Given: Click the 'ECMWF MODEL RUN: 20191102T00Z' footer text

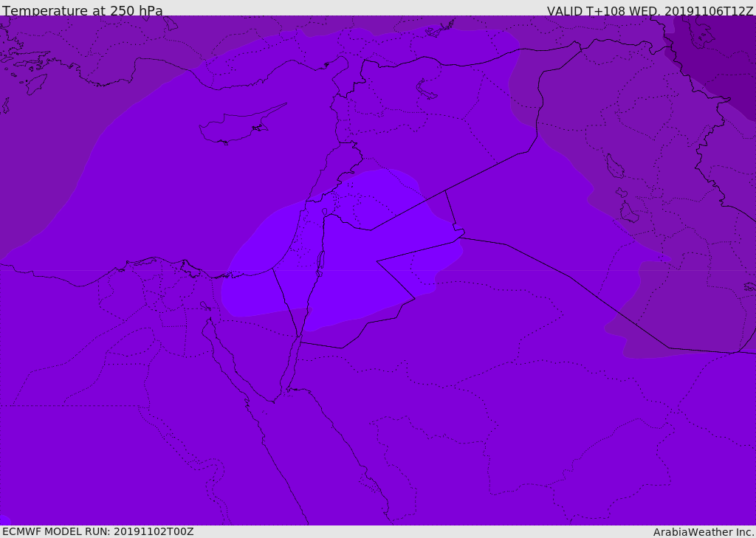Looking at the screenshot, I should pos(98,531).
